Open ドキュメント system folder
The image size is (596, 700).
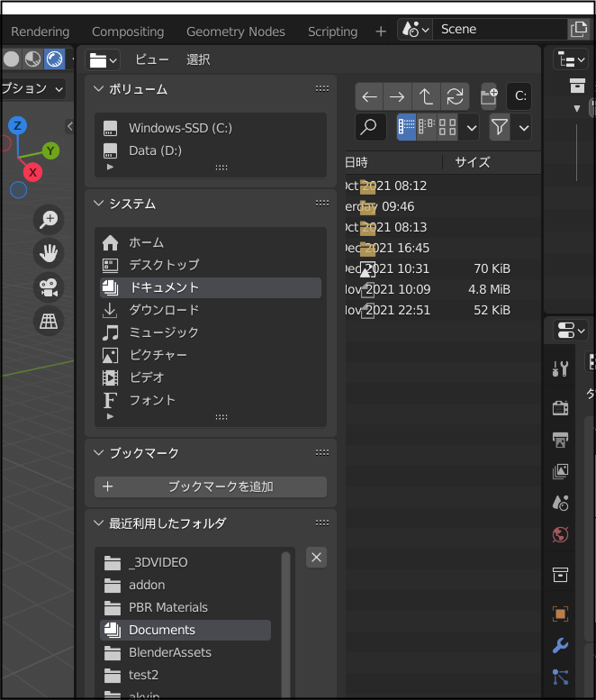pyautogui.click(x=211, y=288)
